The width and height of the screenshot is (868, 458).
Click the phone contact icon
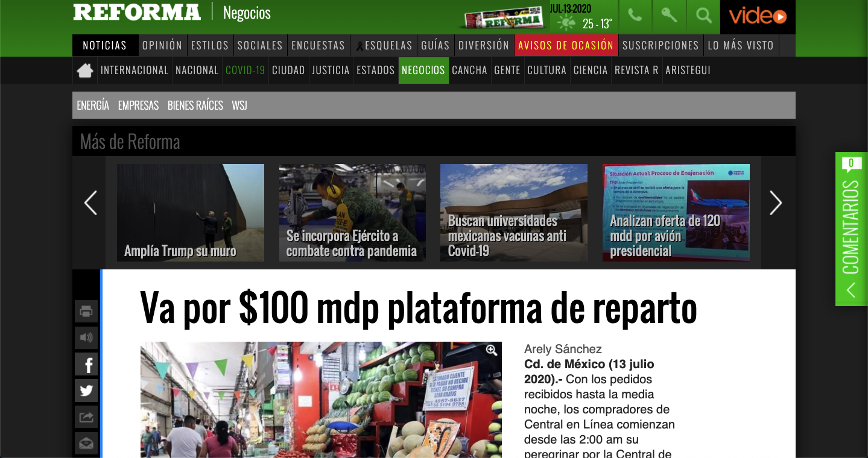[x=635, y=16]
